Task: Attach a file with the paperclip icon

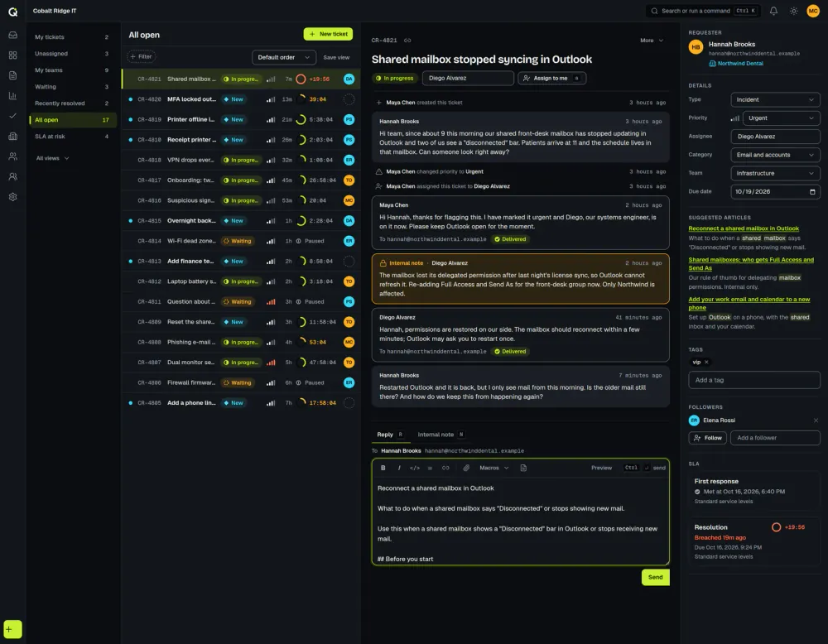Action: 466,468
